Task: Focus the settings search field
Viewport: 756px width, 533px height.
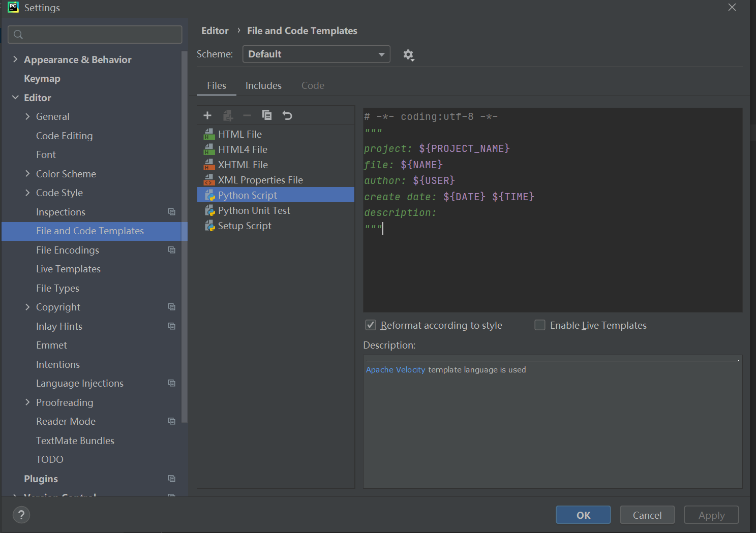Action: click(95, 35)
